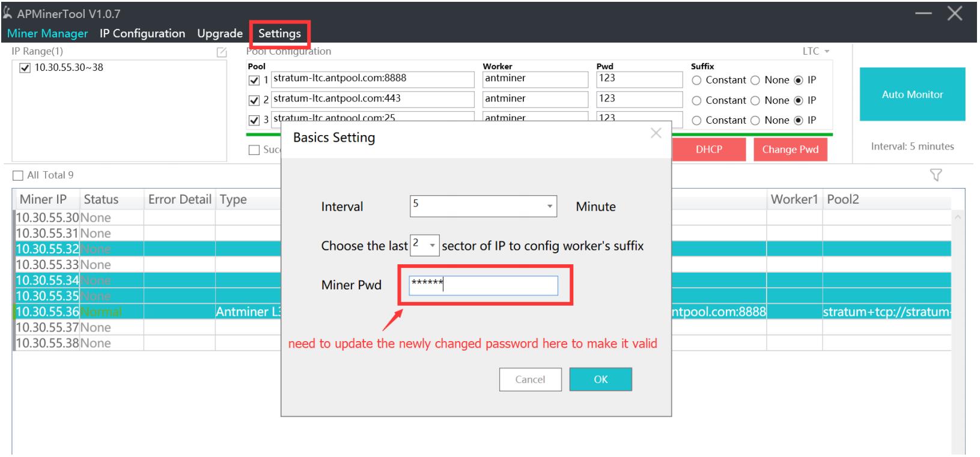Viewport: 980px width, 457px height.
Task: Click Pool 1 URL input field
Action: click(373, 79)
